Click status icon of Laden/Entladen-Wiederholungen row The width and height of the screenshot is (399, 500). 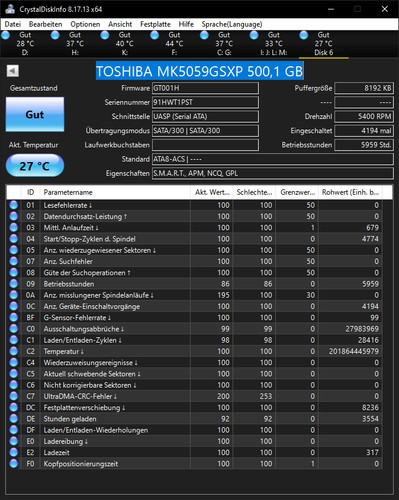[14, 430]
